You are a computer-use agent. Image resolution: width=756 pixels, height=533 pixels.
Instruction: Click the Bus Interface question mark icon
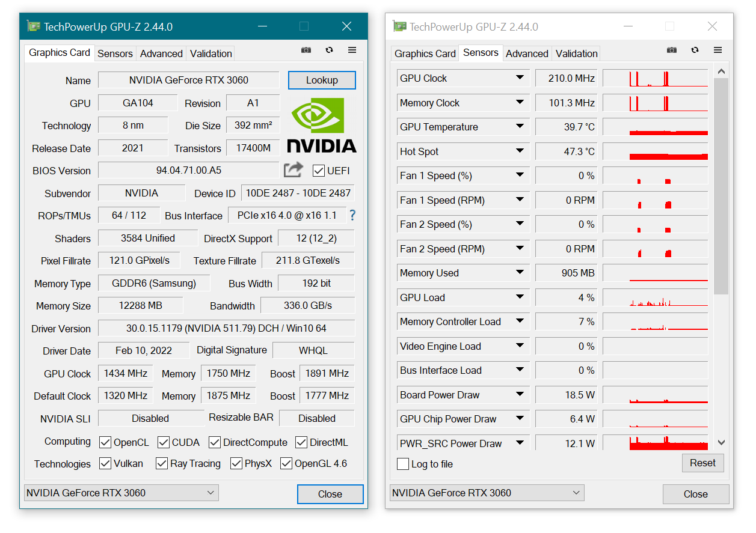coord(352,215)
